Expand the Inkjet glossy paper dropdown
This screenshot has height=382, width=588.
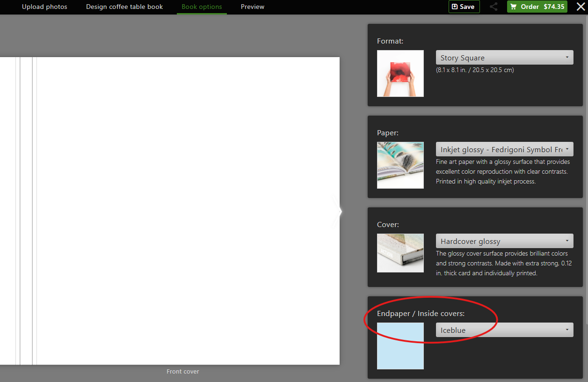(x=504, y=149)
